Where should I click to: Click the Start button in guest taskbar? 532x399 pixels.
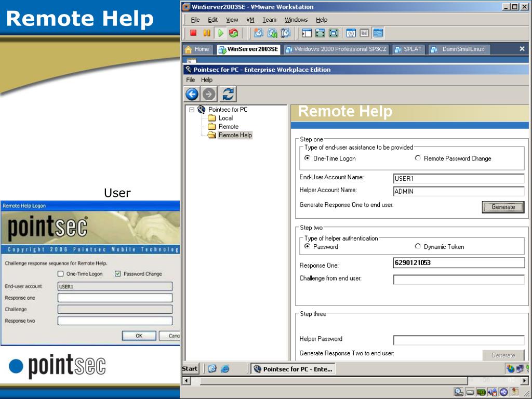[190, 369]
